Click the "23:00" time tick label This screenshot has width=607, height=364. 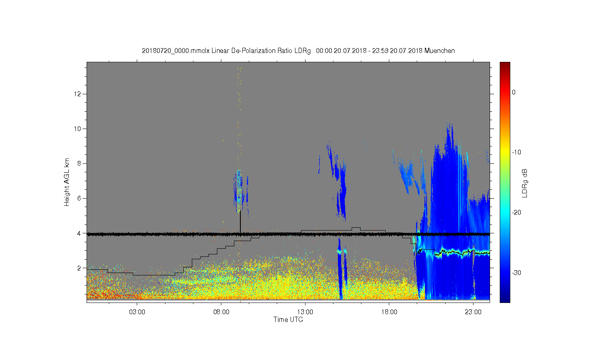coord(473,312)
